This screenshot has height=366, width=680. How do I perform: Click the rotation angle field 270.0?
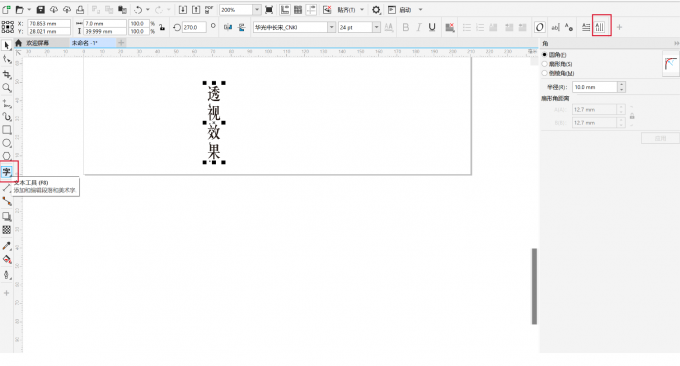(x=193, y=27)
